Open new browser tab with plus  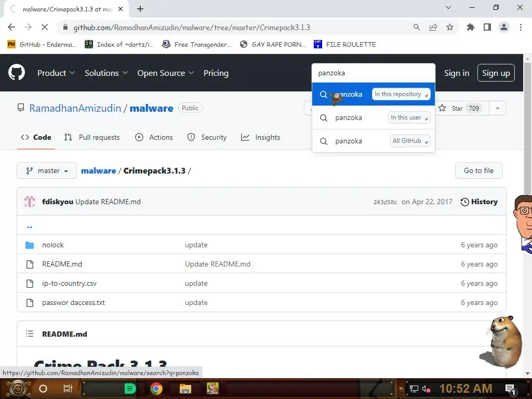point(140,9)
